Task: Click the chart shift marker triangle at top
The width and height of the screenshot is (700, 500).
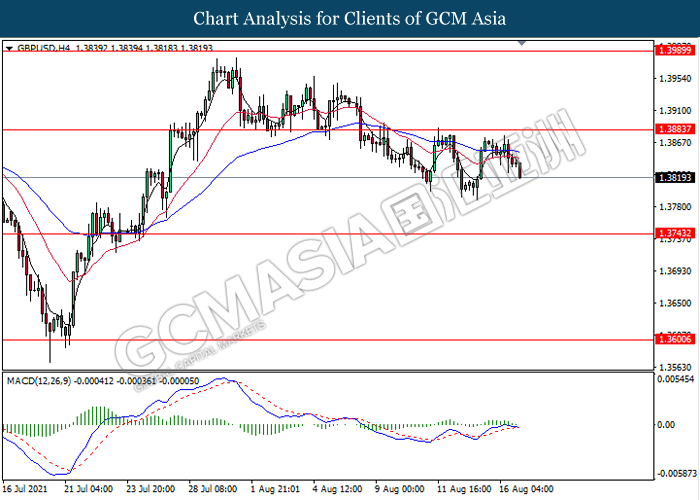Action: [x=521, y=43]
